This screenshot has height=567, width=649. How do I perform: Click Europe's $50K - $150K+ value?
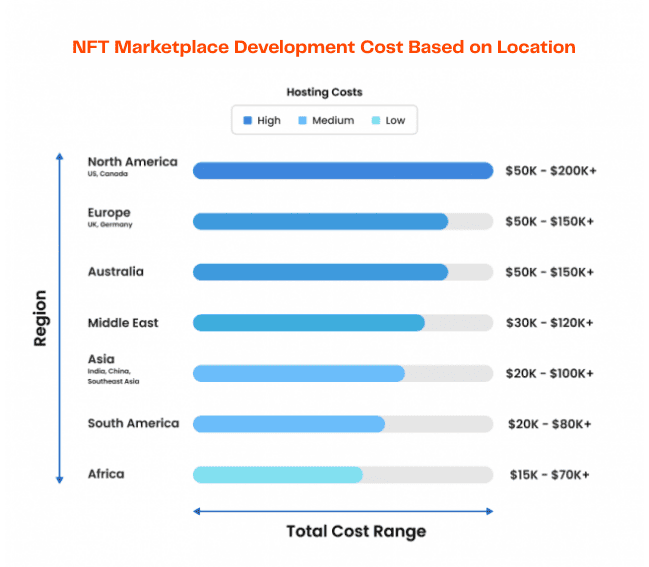point(550,221)
